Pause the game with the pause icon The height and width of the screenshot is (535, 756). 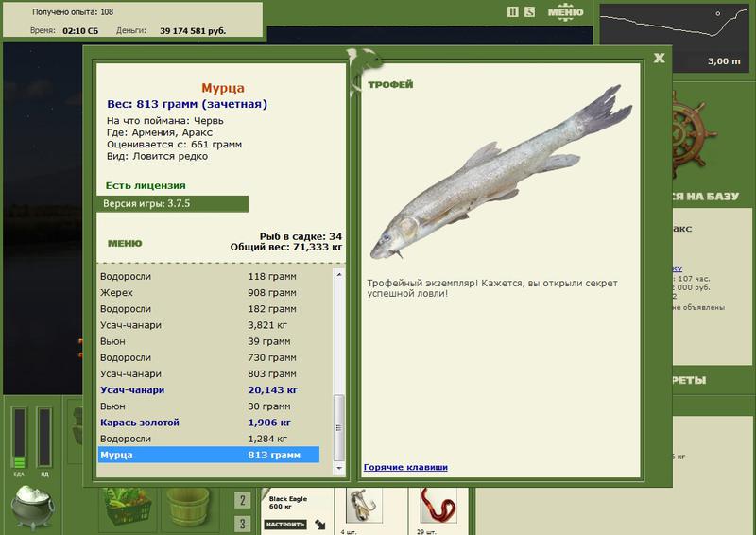tap(512, 11)
